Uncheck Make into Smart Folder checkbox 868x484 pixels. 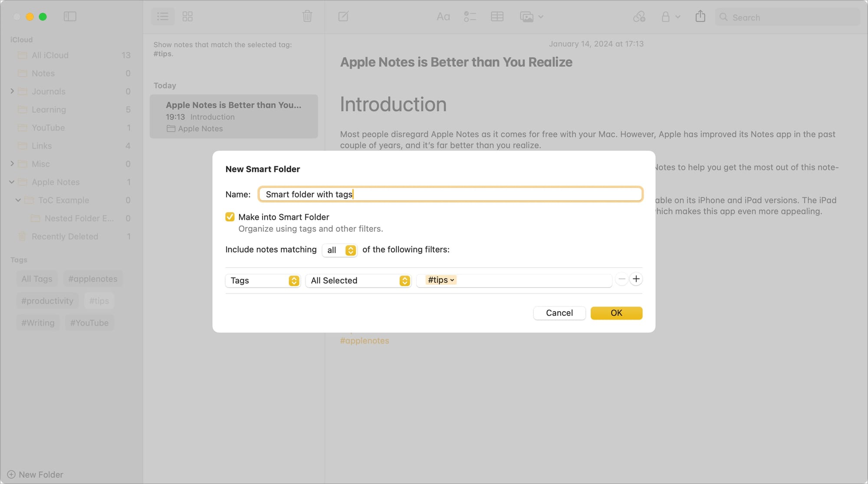pyautogui.click(x=230, y=217)
